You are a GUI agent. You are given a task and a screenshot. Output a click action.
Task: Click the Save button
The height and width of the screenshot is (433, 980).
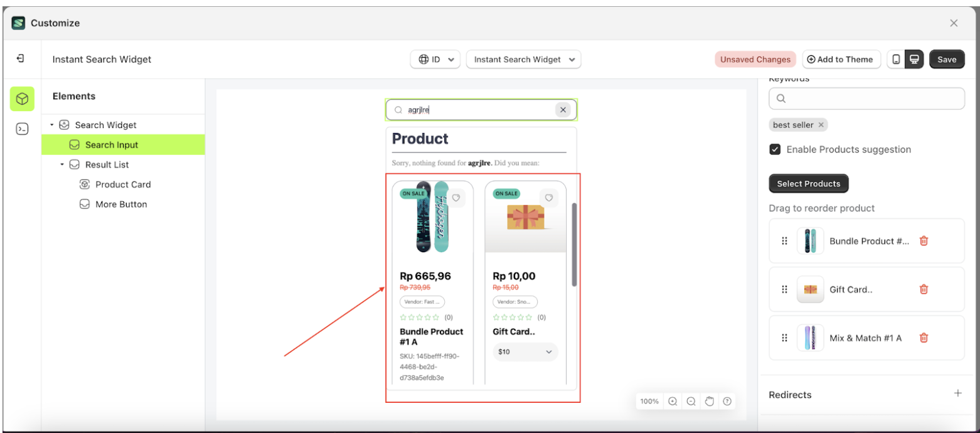pos(946,60)
